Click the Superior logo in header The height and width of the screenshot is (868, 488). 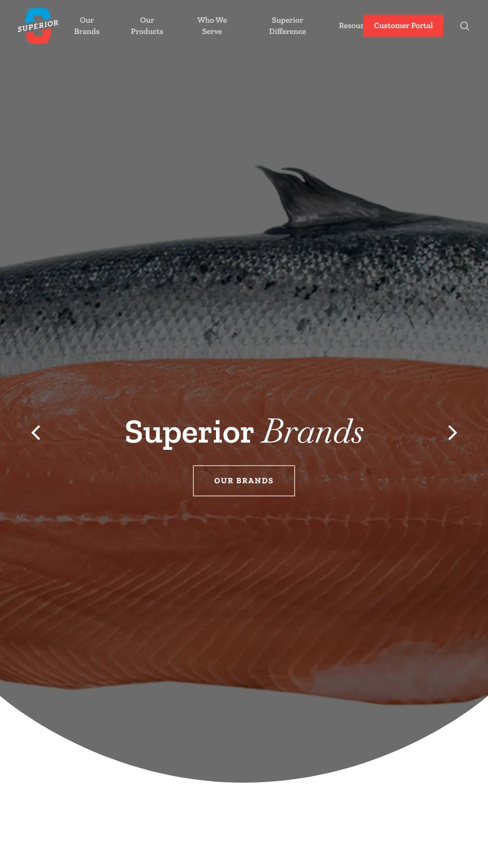(x=38, y=26)
